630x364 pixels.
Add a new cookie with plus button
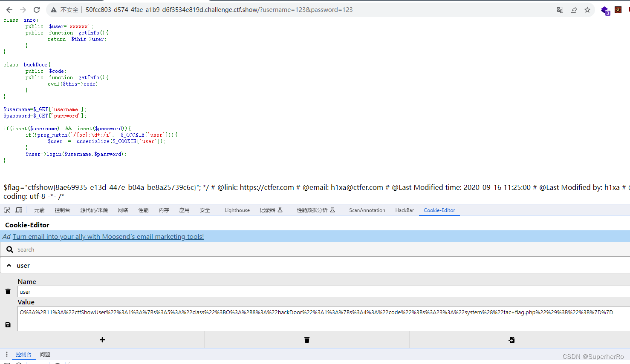click(x=102, y=340)
